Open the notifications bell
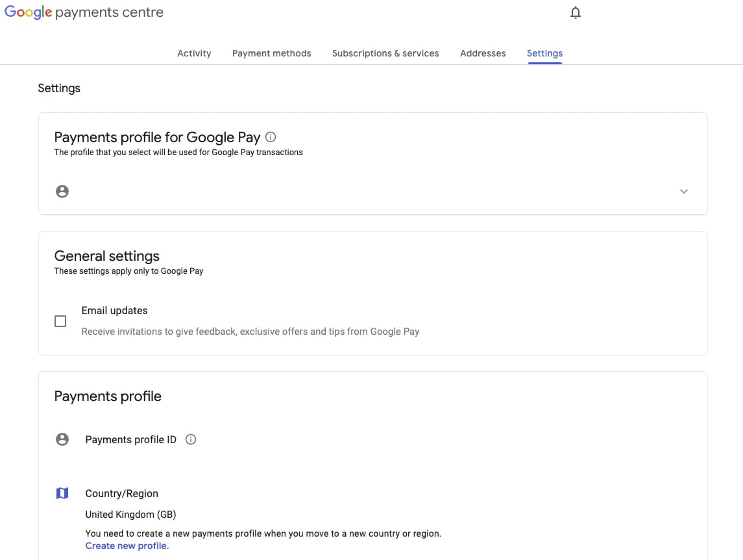Screen dimensions: 743x560 (575, 12)
